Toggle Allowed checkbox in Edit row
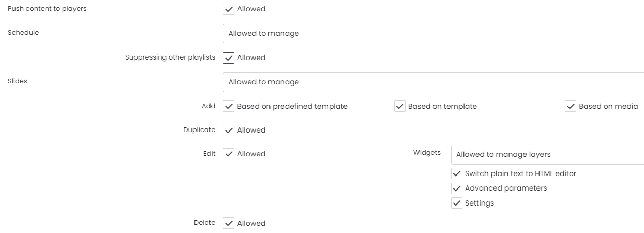 [229, 154]
